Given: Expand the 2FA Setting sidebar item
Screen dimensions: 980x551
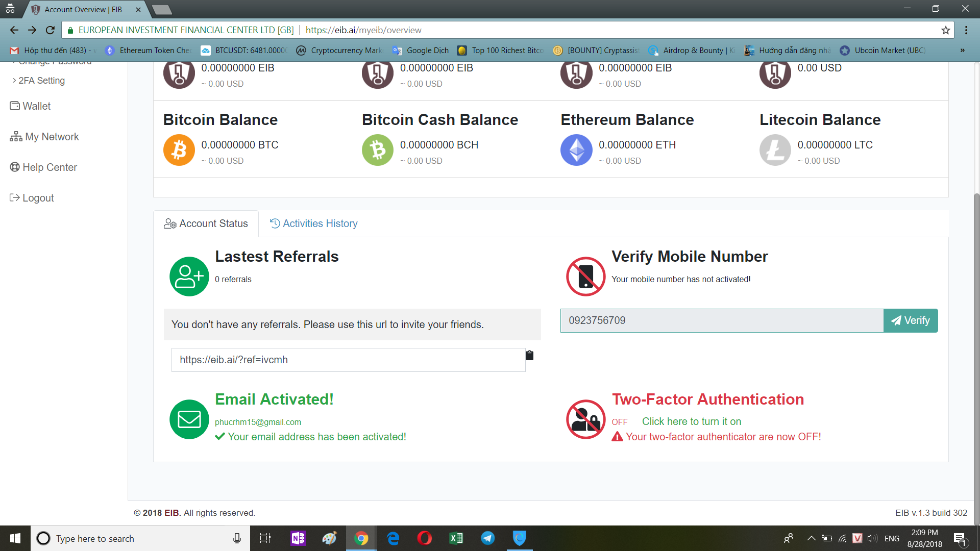Looking at the screenshot, I should [41, 81].
